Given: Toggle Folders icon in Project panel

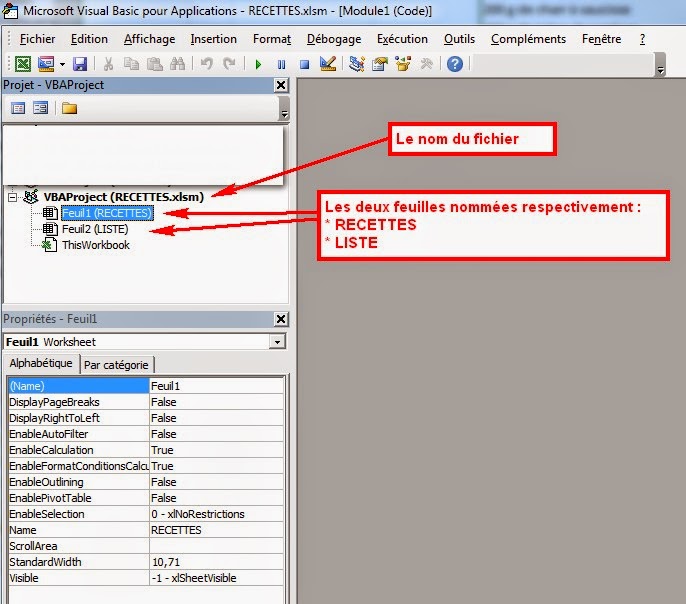Looking at the screenshot, I should click(x=69, y=108).
